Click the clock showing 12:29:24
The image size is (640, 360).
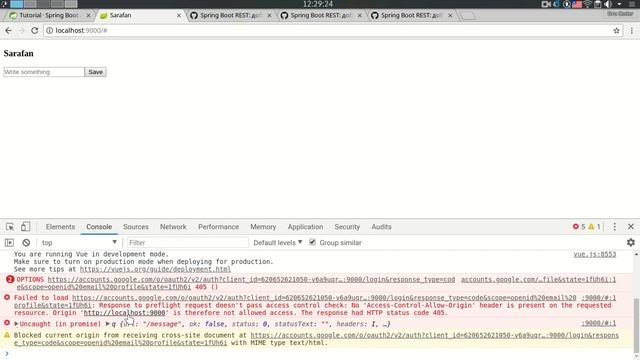point(318,4)
